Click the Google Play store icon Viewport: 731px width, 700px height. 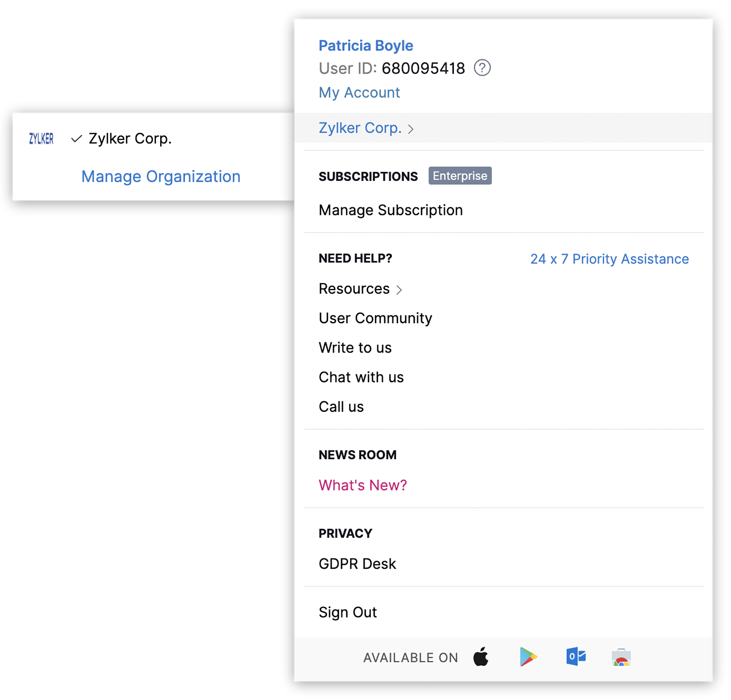(x=528, y=657)
